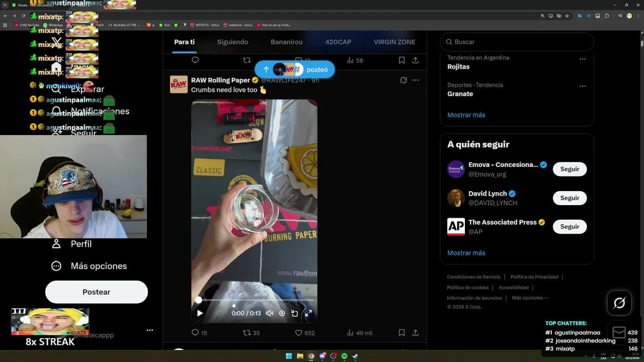Follow Emova - Concesionaria account
The image size is (644, 362).
tap(570, 169)
